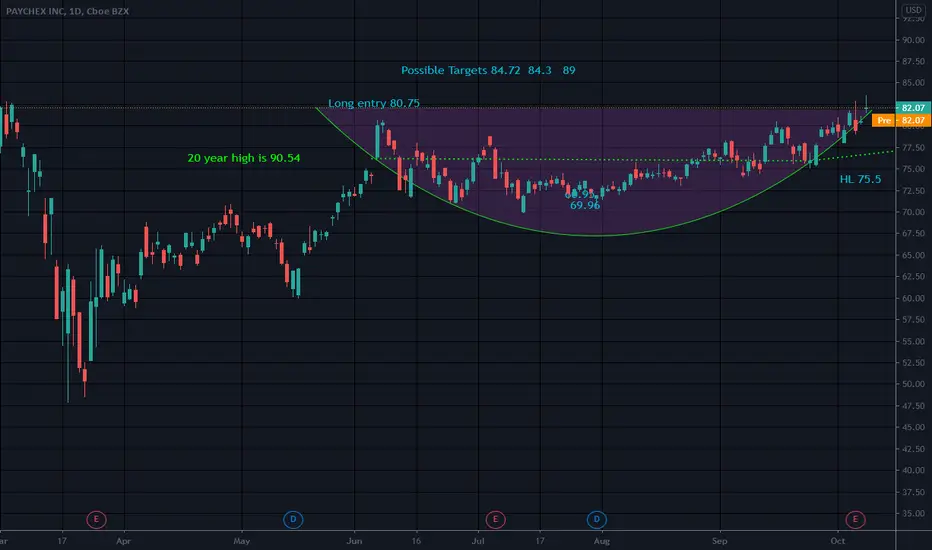Image resolution: width=932 pixels, height=550 pixels.
Task: Open the dividend D marker near Aug
Action: coord(597,520)
